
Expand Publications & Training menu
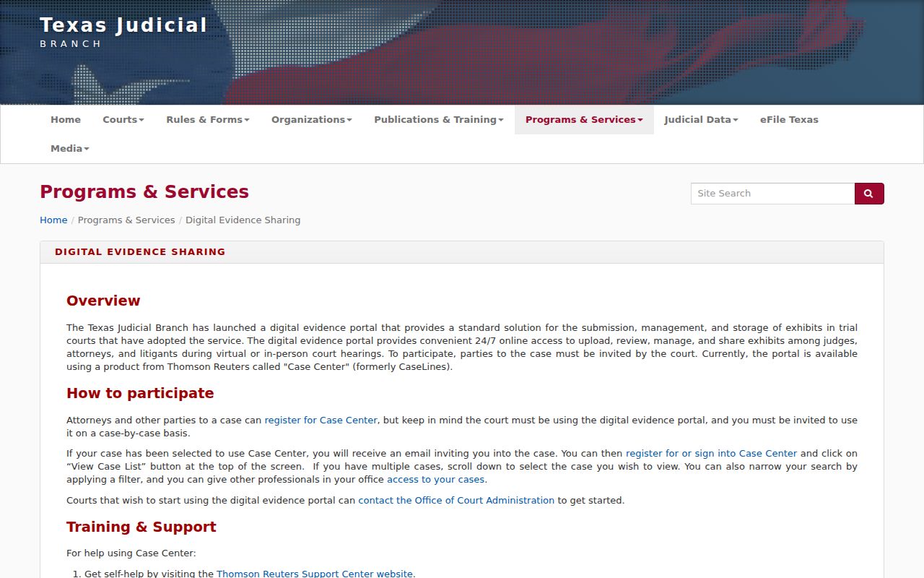(x=439, y=120)
